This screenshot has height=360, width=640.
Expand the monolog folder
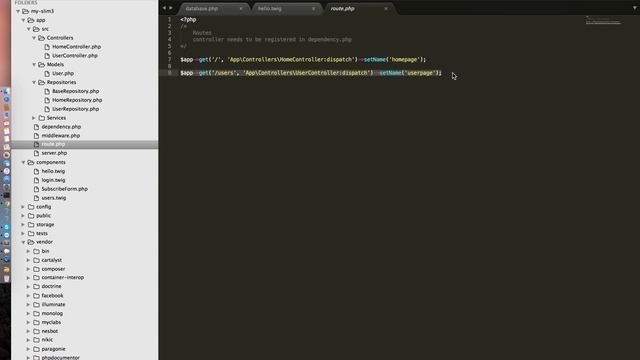pyautogui.click(x=29, y=314)
